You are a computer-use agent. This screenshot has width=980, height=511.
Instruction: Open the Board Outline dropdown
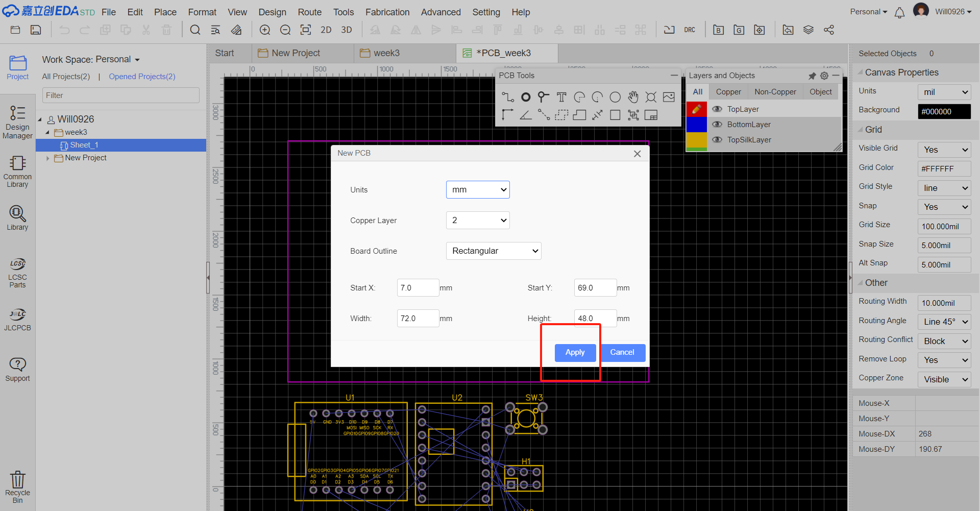pyautogui.click(x=493, y=251)
